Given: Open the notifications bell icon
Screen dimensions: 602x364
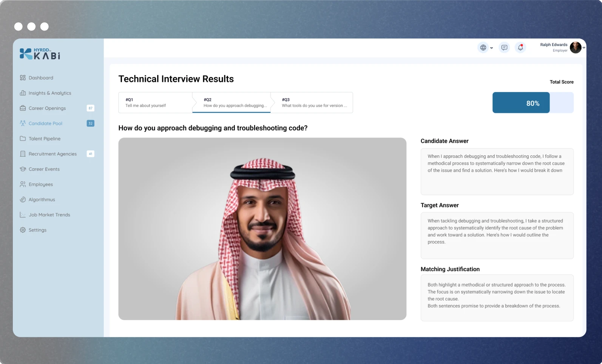Looking at the screenshot, I should pos(520,48).
